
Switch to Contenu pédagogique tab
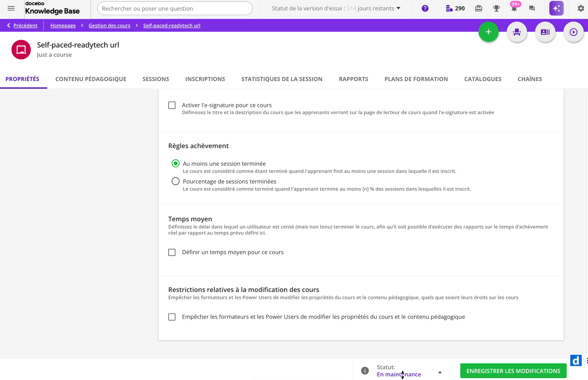tap(91, 79)
